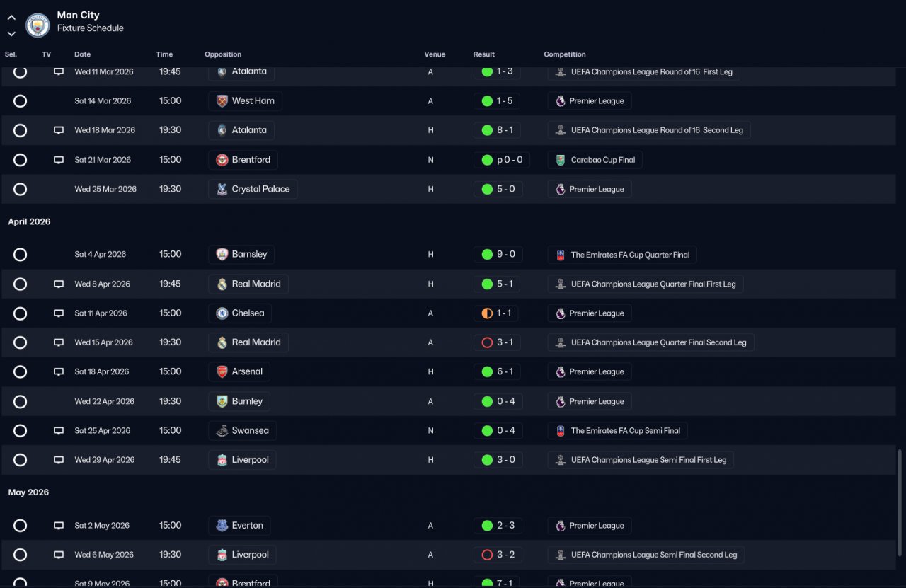Open Arsenal club page
The image size is (906, 588).
(239, 372)
